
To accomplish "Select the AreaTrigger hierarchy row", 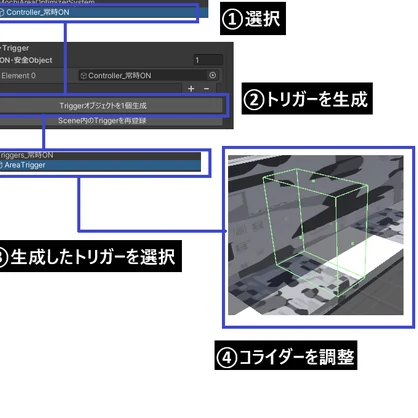I will 100,165.
